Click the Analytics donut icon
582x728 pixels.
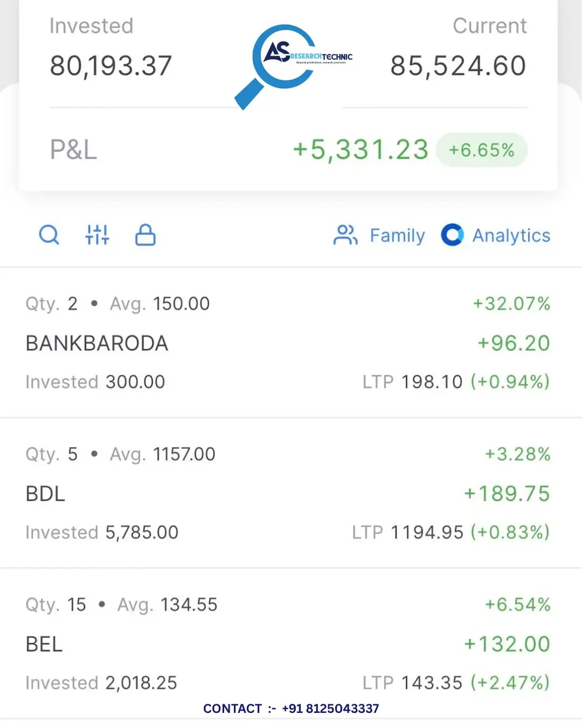[x=452, y=235]
